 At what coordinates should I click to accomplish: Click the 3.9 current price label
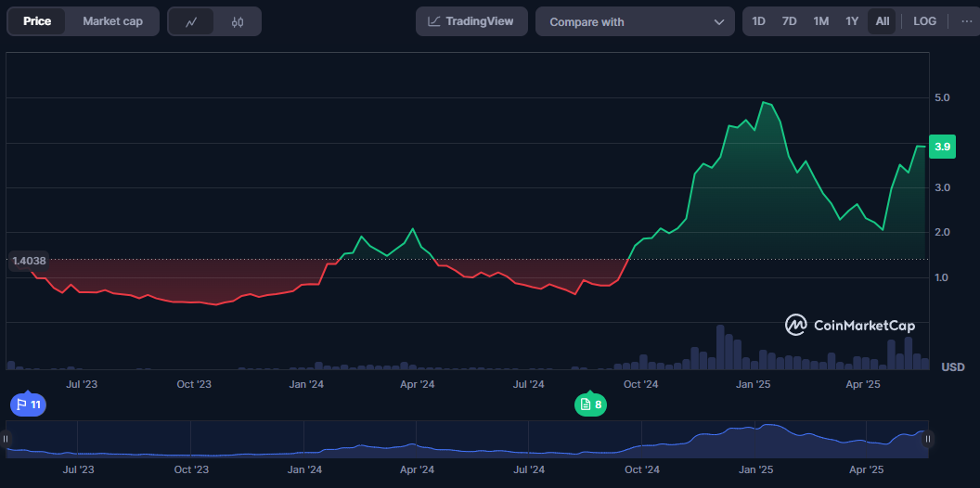click(x=942, y=147)
